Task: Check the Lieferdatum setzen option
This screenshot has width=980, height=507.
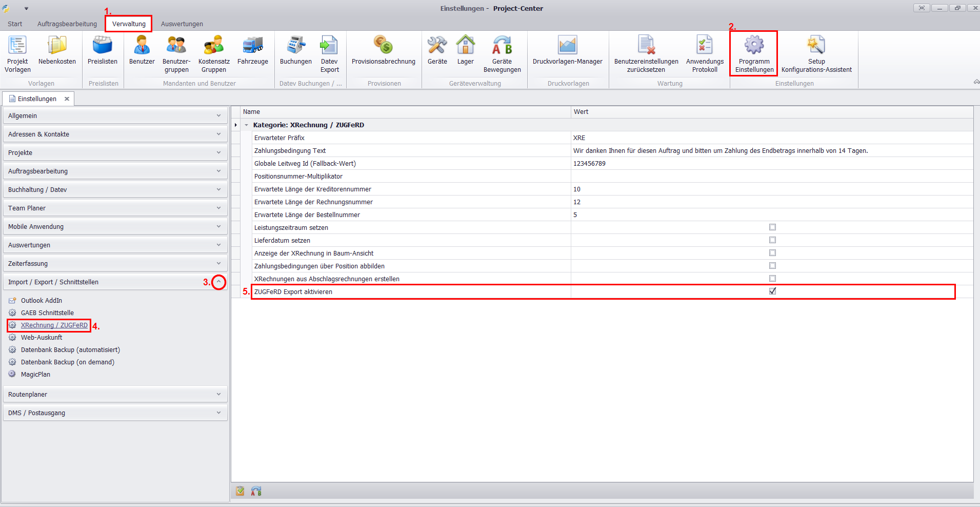Action: click(x=772, y=240)
